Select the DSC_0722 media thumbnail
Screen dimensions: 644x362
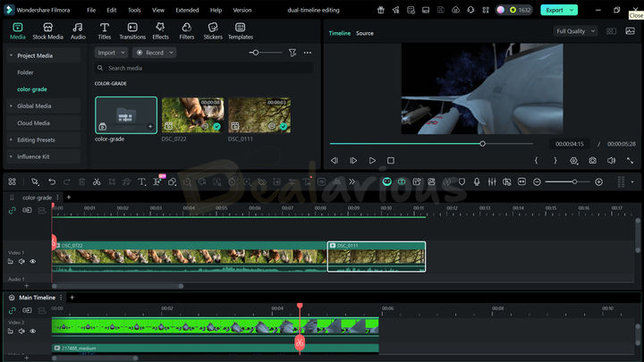[x=192, y=115]
